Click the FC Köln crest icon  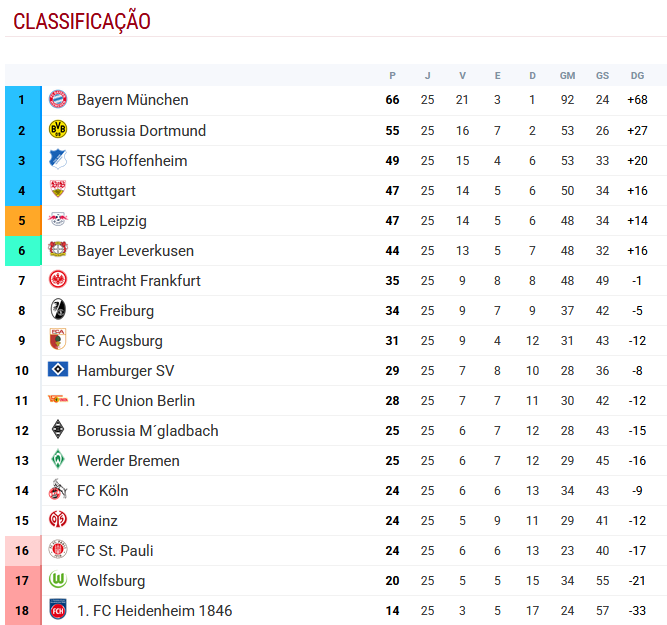tap(58, 490)
